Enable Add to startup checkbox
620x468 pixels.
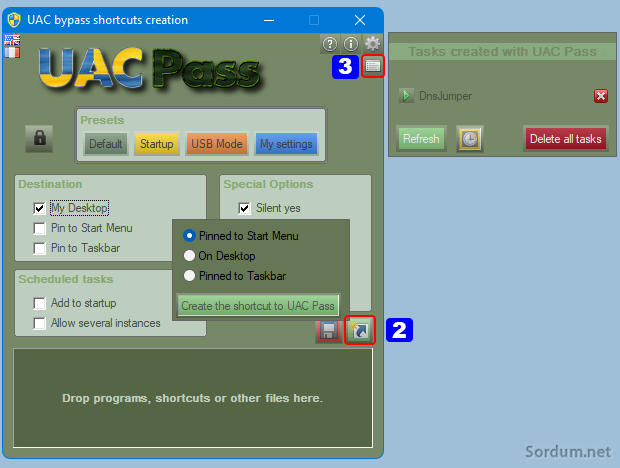[39, 303]
